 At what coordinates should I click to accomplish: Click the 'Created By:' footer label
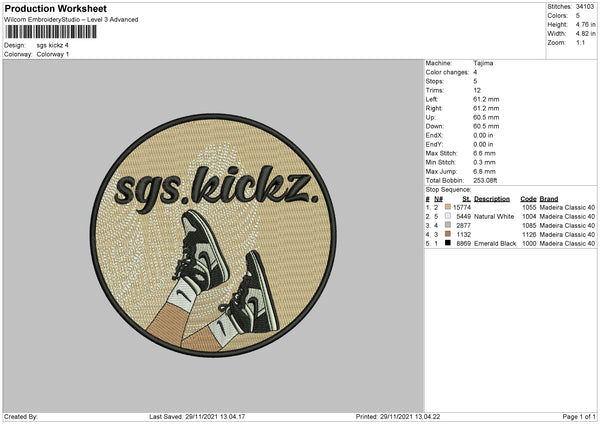point(21,417)
